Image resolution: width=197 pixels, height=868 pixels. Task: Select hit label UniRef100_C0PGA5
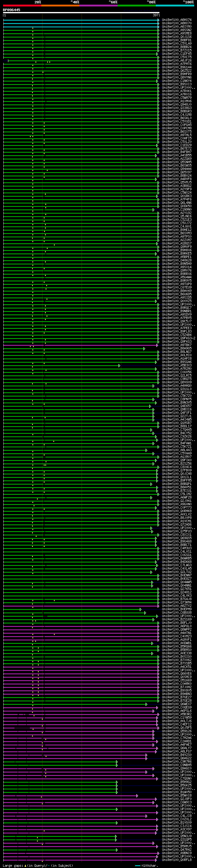coord(176,125)
